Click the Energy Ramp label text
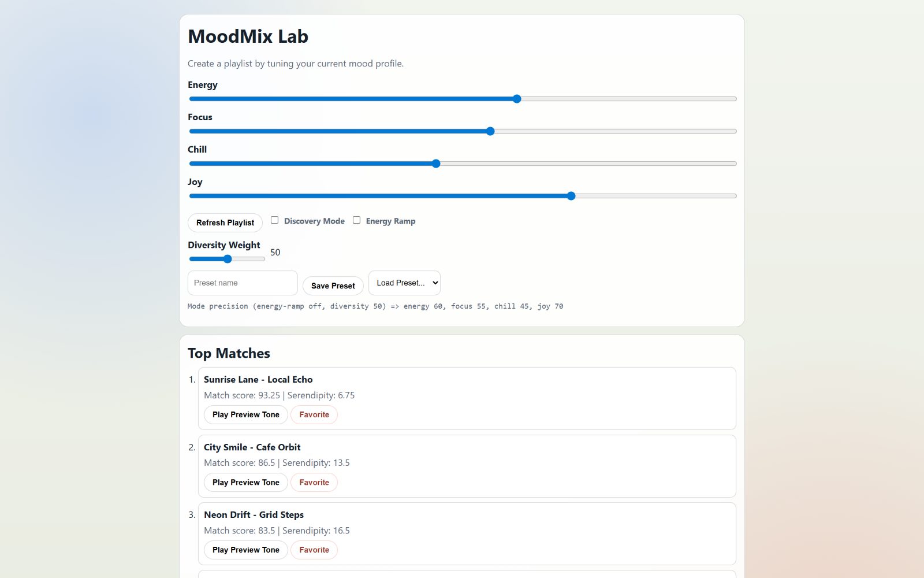The width and height of the screenshot is (924, 578). [x=390, y=221]
